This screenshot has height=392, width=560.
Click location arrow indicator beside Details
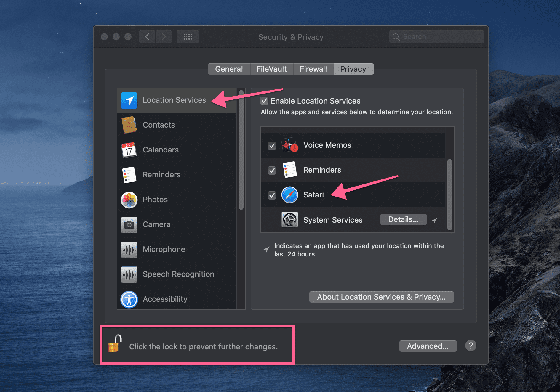(434, 220)
